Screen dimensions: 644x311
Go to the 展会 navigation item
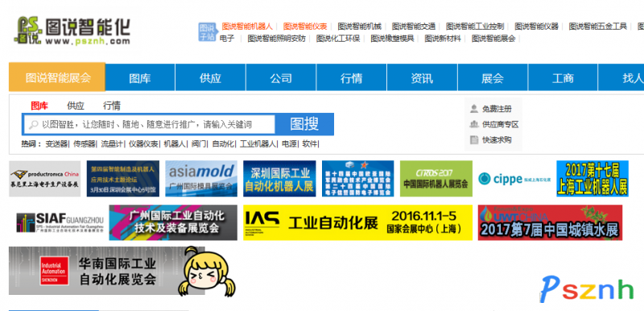tap(493, 77)
